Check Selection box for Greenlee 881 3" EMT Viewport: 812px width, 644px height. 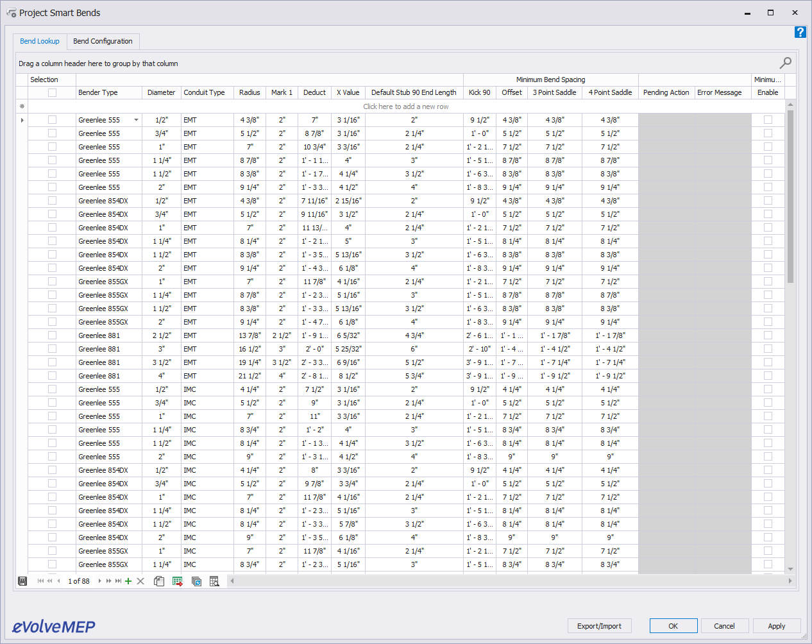click(x=52, y=349)
